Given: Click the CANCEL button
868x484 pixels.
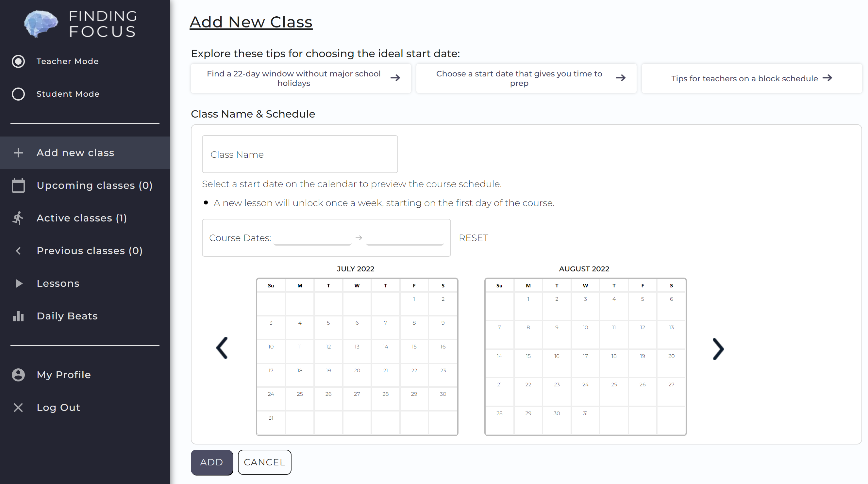Looking at the screenshot, I should (x=264, y=462).
